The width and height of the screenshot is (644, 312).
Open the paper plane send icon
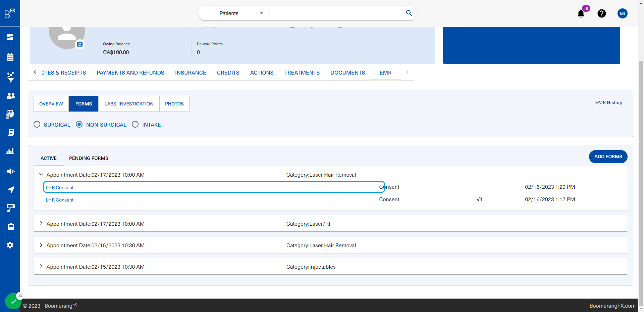coord(11,190)
